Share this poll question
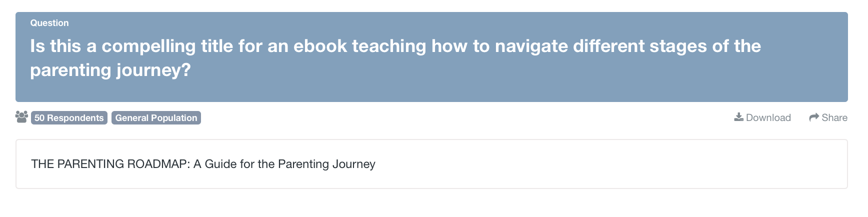This screenshot has height=217, width=868. tap(828, 117)
